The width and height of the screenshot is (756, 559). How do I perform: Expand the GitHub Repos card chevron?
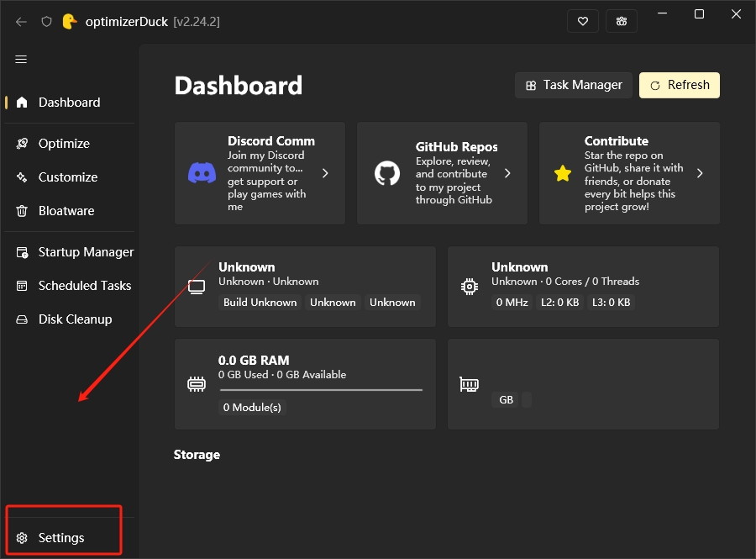pyautogui.click(x=507, y=173)
